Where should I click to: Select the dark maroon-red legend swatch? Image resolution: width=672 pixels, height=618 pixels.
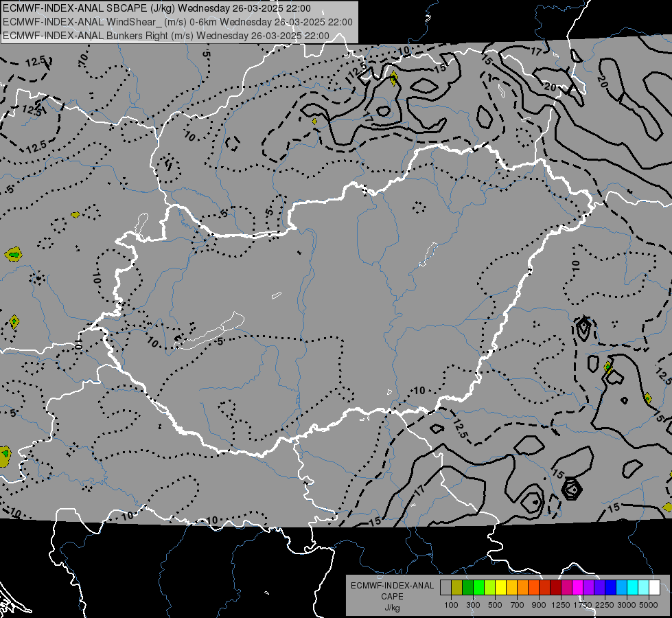(556, 588)
